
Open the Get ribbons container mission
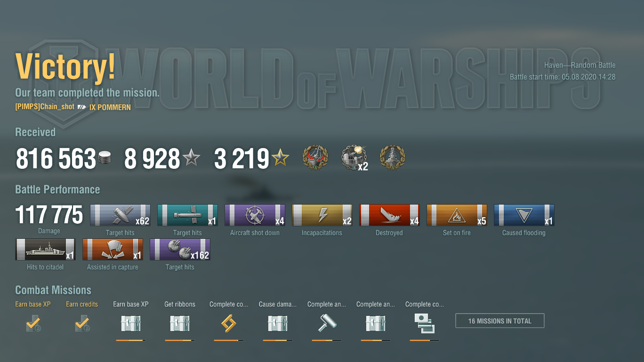pos(180,323)
